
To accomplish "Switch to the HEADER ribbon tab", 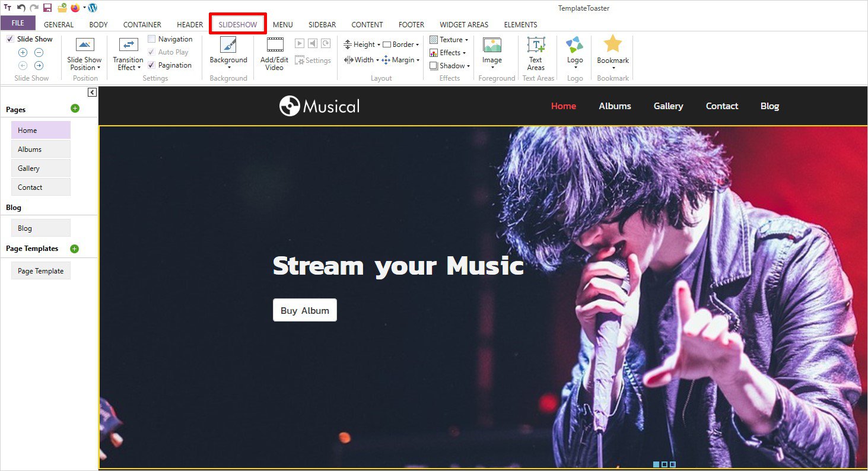I will coord(190,24).
